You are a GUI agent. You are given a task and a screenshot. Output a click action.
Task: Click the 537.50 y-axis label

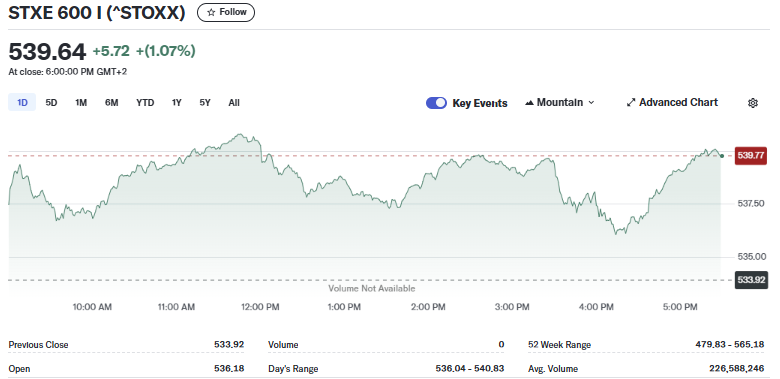(751, 203)
